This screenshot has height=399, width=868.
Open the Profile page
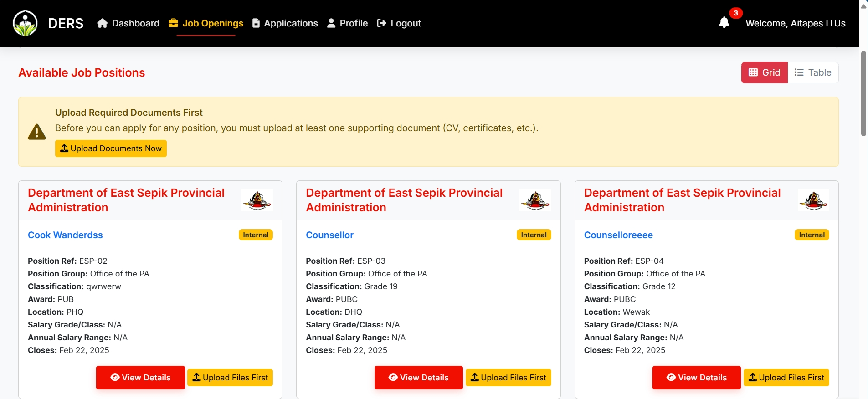[348, 23]
